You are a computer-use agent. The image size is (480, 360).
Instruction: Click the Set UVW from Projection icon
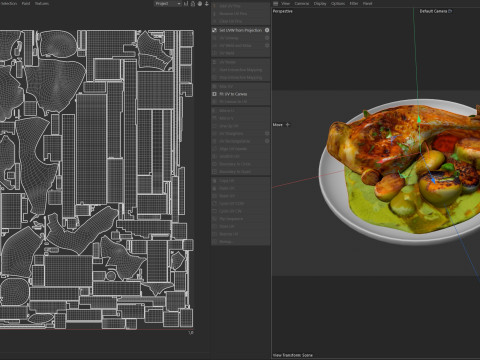214,30
